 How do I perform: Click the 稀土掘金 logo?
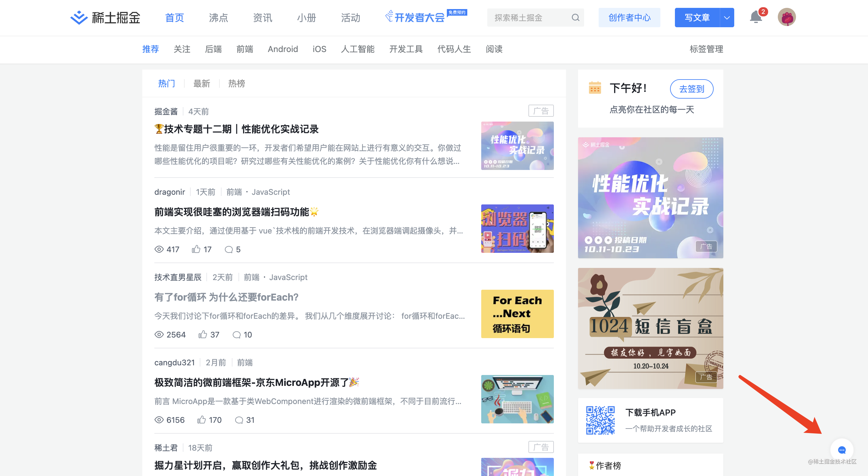coord(105,18)
